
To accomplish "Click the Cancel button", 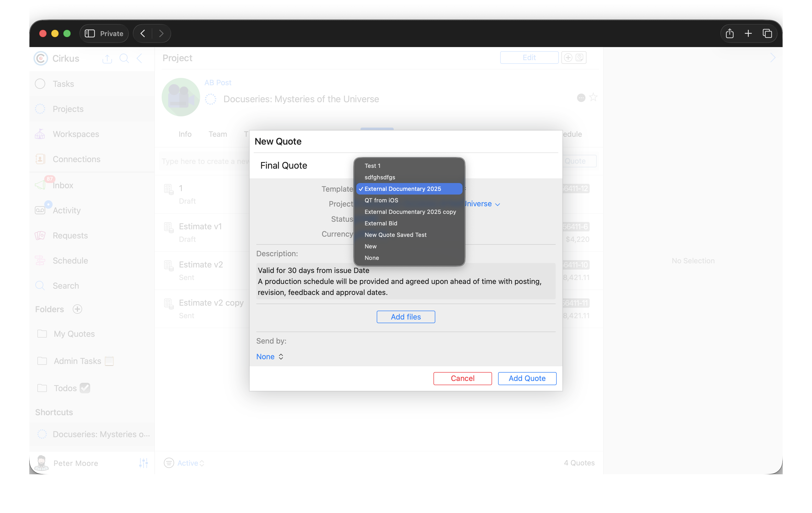I will (462, 378).
